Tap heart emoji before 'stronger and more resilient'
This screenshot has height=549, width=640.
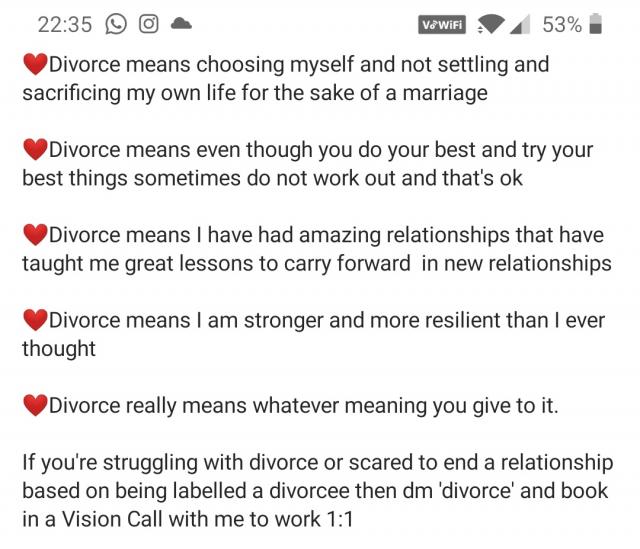36,320
